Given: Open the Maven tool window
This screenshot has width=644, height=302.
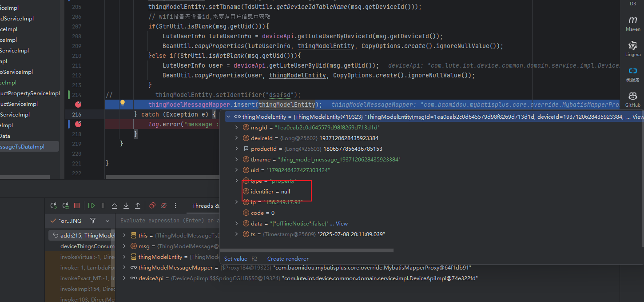Looking at the screenshot, I should (633, 24).
